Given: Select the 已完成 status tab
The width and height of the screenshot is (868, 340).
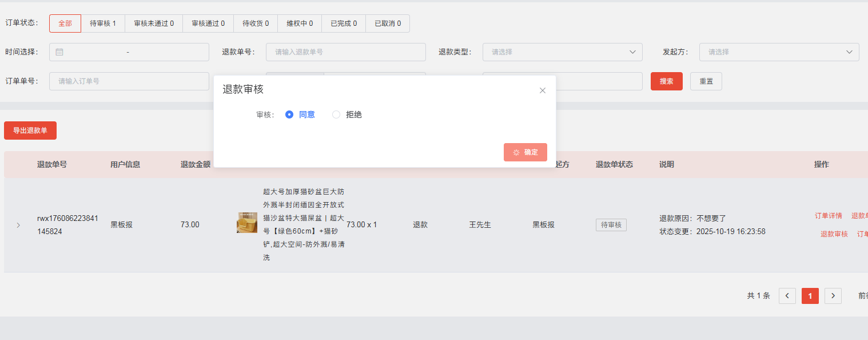Looking at the screenshot, I should 343,23.
